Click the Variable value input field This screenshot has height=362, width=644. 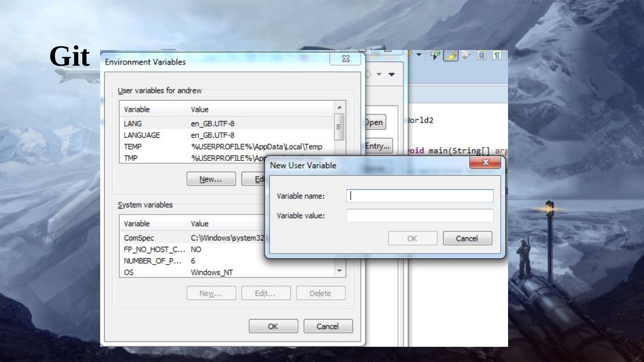pos(419,215)
